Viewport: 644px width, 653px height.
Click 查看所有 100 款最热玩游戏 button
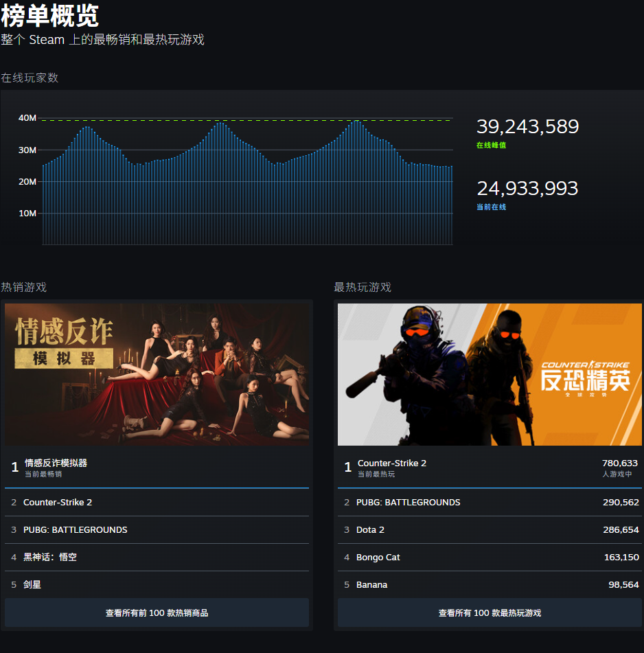point(490,612)
